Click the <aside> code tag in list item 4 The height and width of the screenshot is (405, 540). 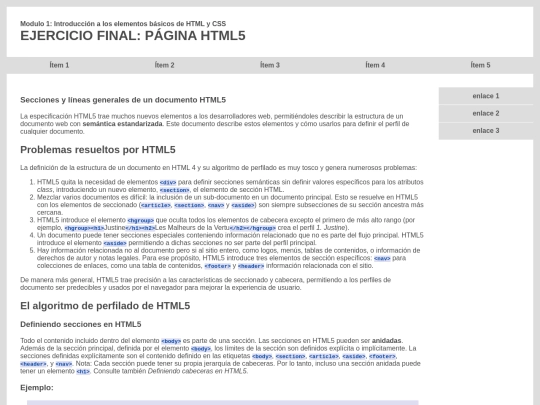[115, 243]
